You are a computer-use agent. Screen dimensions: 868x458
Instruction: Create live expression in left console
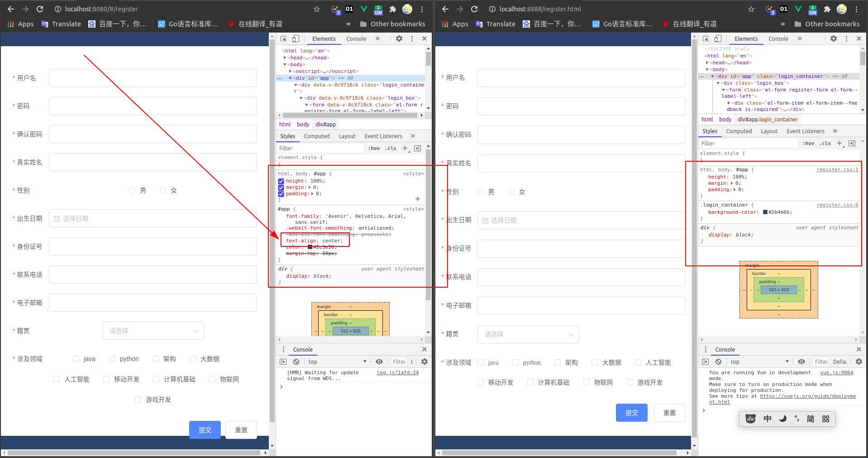pyautogui.click(x=379, y=362)
